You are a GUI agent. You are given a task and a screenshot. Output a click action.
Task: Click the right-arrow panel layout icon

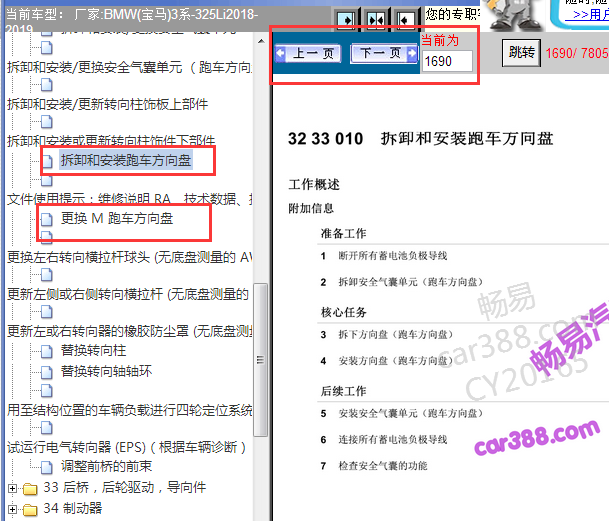(x=346, y=19)
